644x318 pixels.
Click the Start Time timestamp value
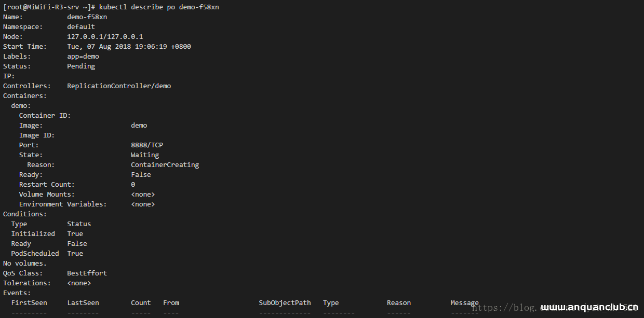pos(129,47)
